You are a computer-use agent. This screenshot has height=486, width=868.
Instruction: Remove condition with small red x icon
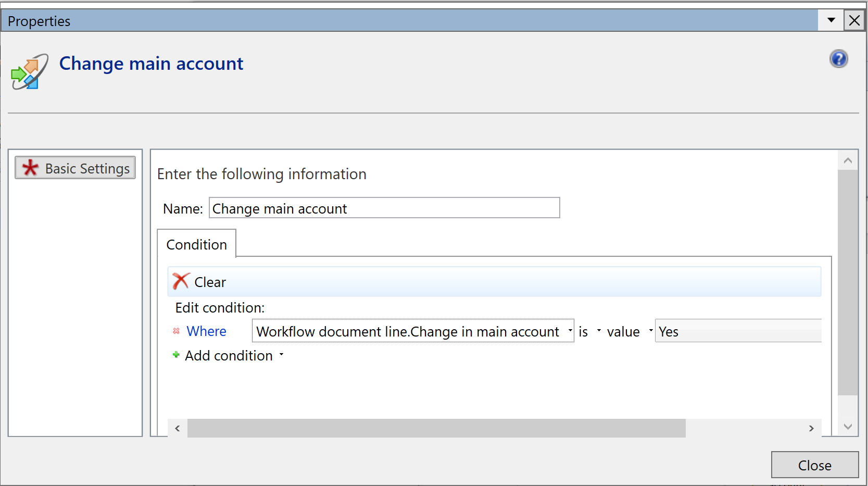pyautogui.click(x=176, y=331)
